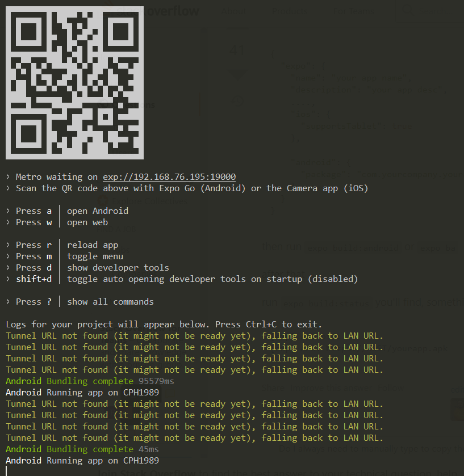
Task: Click the browser scrollbar on the right edge
Action: tap(460, 227)
